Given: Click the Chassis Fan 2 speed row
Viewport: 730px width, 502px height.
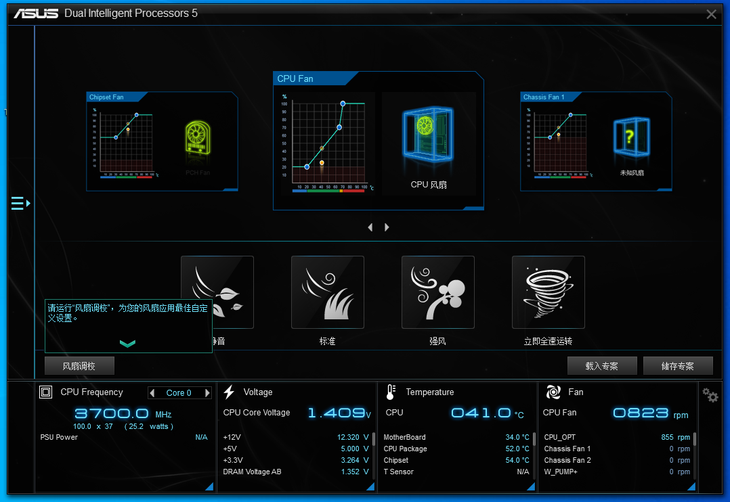Looking at the screenshot, I should [x=617, y=460].
